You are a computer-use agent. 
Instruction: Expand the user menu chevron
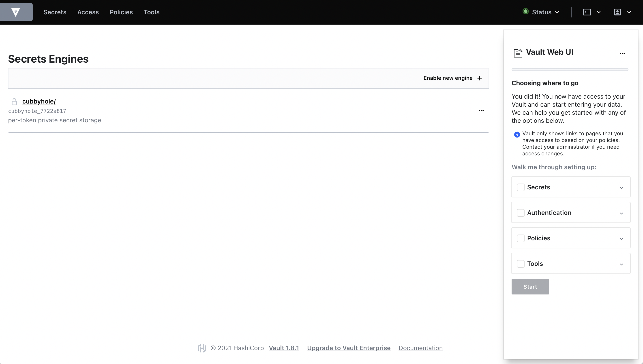click(629, 12)
